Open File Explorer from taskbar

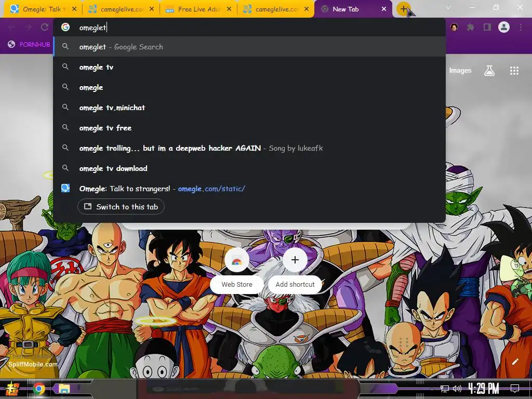pos(64,389)
